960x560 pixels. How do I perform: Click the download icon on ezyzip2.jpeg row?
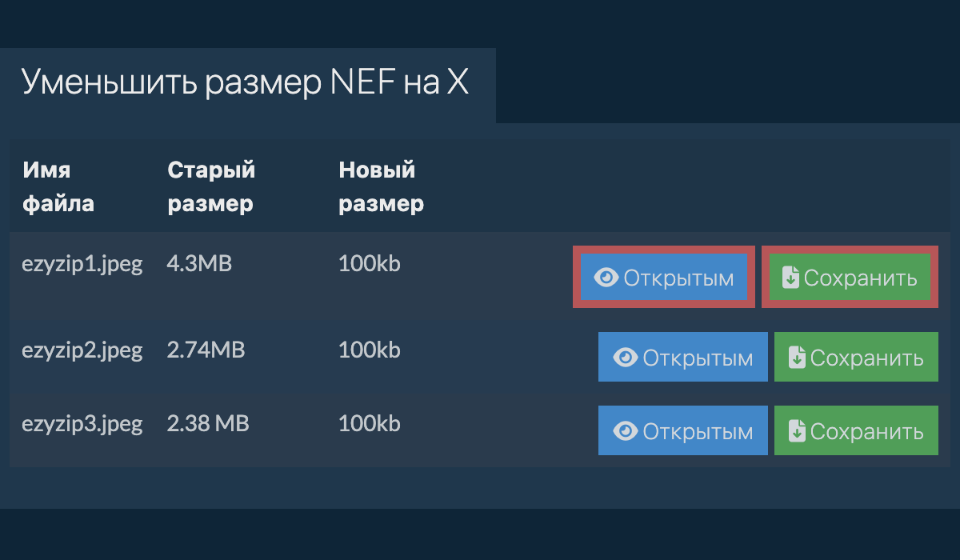tap(797, 357)
